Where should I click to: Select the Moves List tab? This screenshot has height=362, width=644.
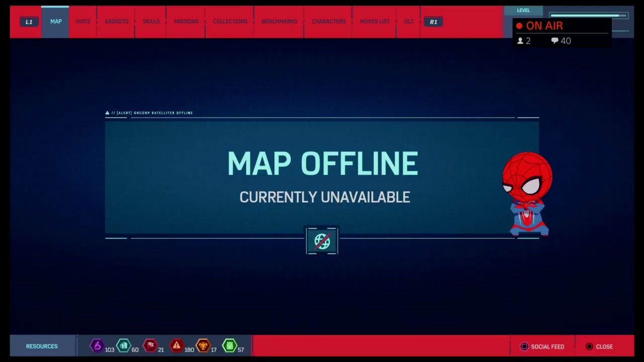(x=375, y=22)
